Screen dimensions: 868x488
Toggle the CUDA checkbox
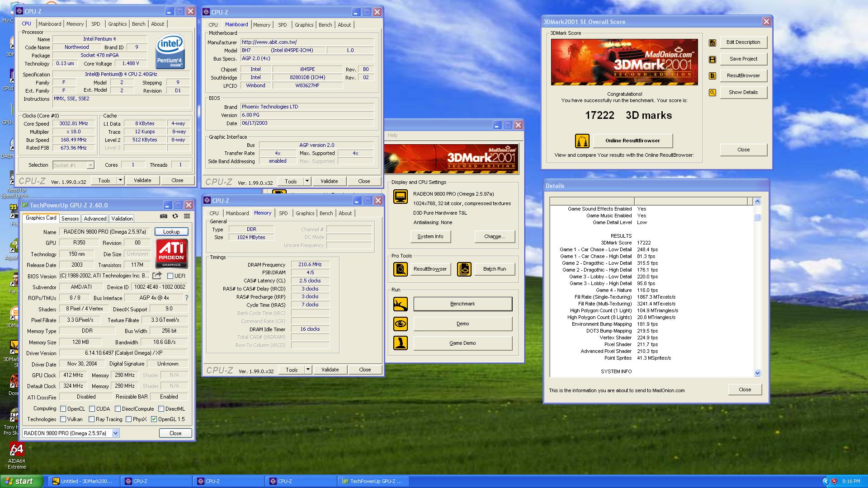pos(92,408)
